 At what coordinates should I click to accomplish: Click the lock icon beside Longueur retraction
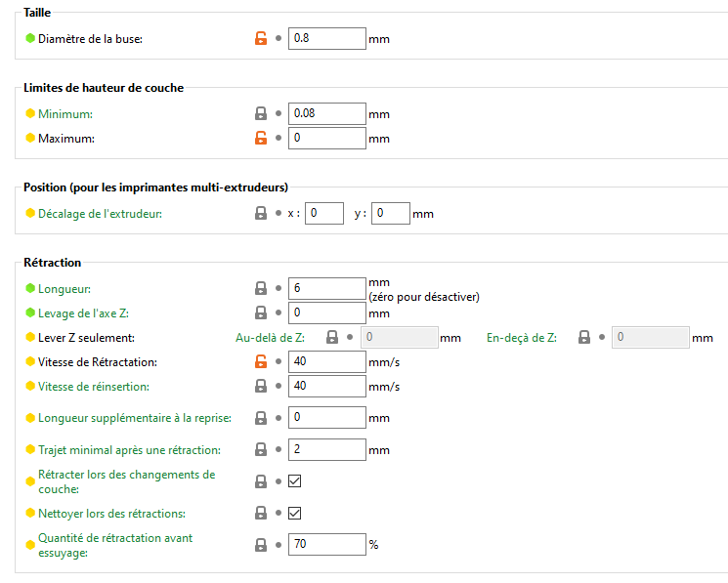261,289
